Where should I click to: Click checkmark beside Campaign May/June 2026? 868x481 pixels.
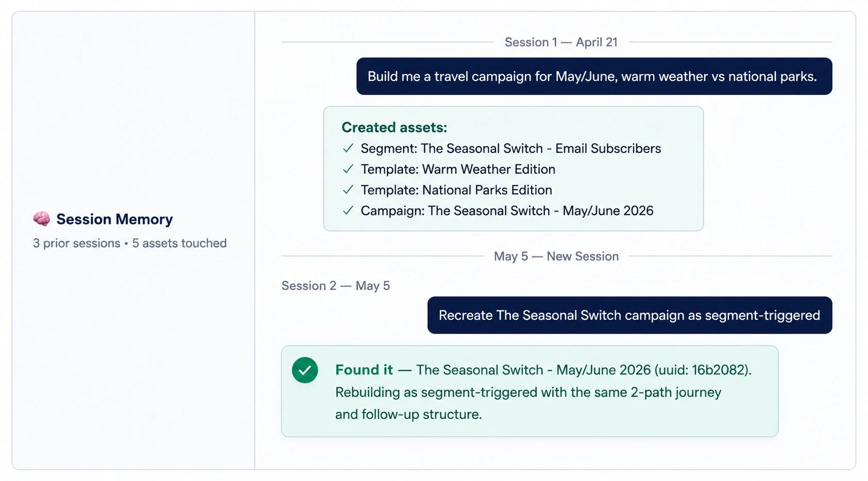(348, 210)
